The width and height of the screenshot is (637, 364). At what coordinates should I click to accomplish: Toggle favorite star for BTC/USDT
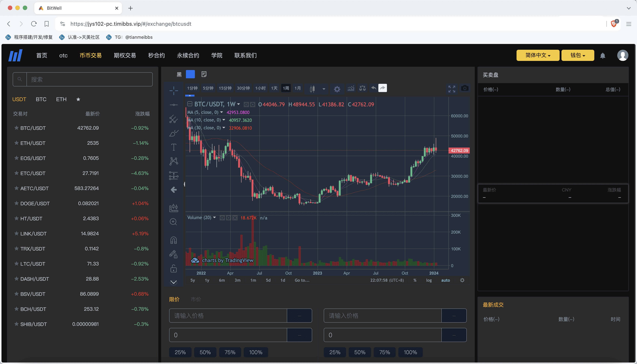pos(17,128)
